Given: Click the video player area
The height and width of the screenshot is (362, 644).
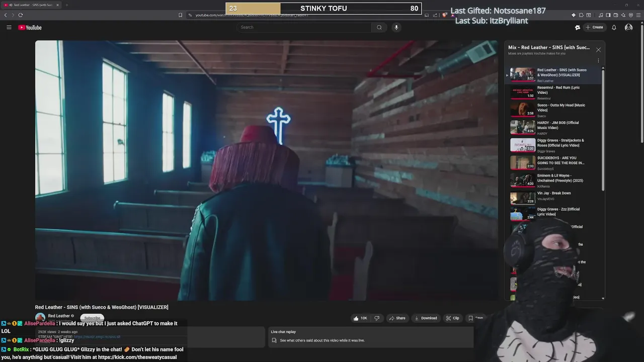Looking at the screenshot, I should (x=266, y=170).
